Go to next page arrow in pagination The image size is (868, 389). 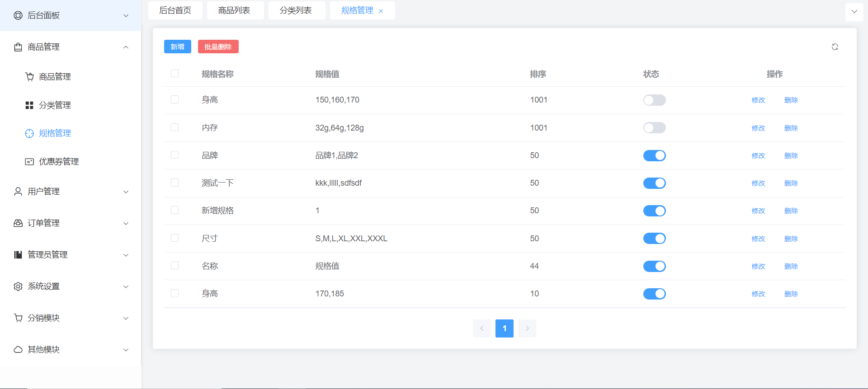tap(527, 328)
